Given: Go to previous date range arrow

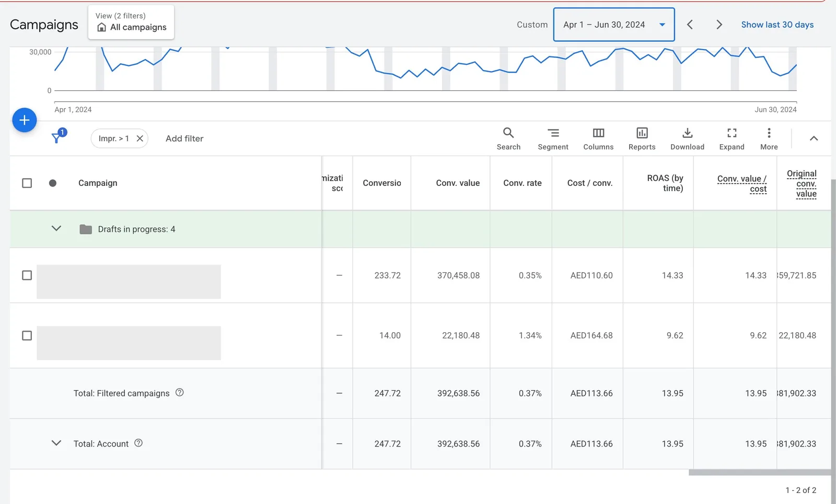Looking at the screenshot, I should coord(690,25).
